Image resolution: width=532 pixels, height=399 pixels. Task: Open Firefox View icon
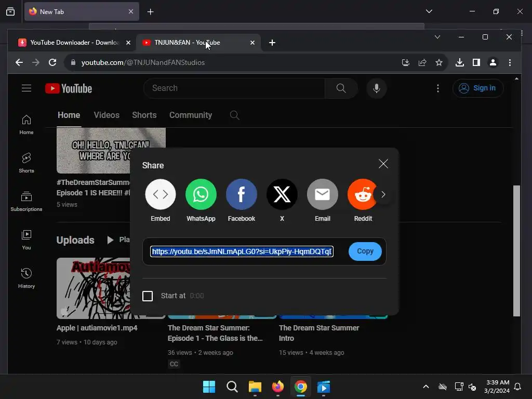[10, 11]
